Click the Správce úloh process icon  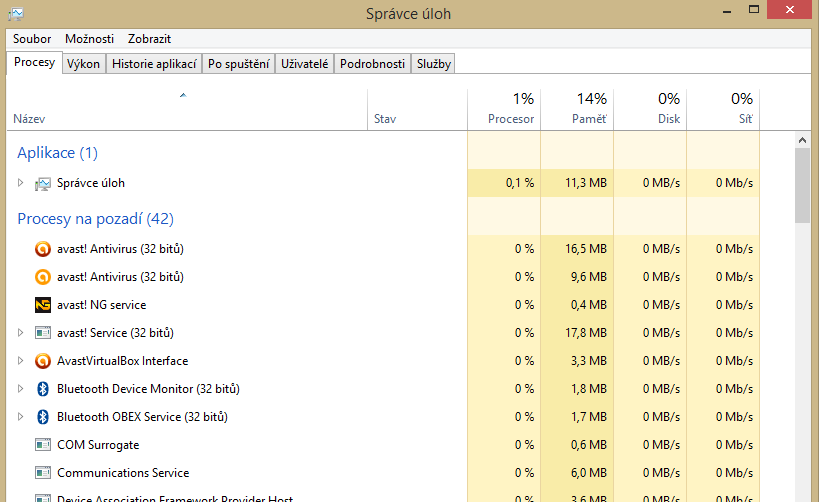[43, 183]
